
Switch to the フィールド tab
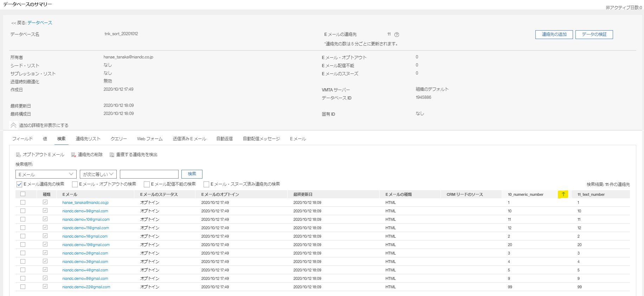click(22, 139)
